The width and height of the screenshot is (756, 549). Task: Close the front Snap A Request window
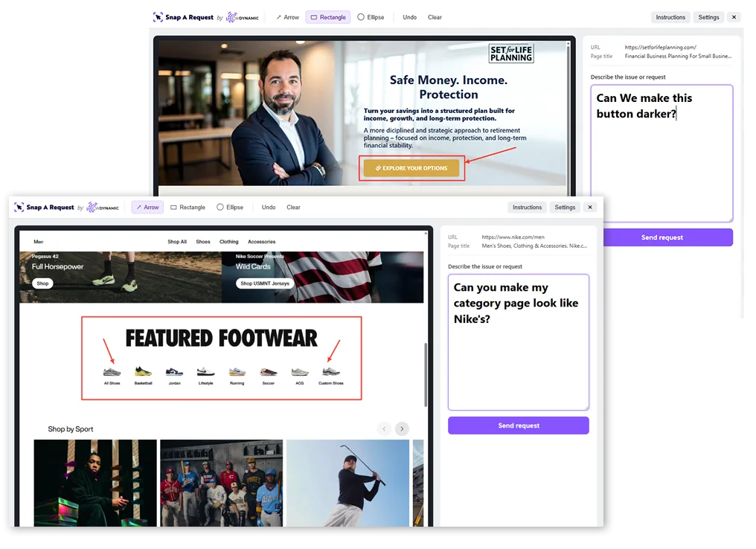(589, 208)
